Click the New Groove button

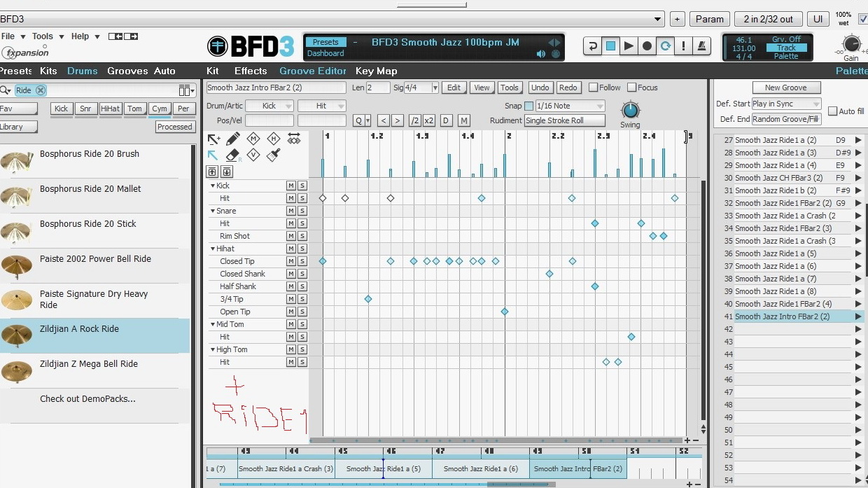pos(785,88)
